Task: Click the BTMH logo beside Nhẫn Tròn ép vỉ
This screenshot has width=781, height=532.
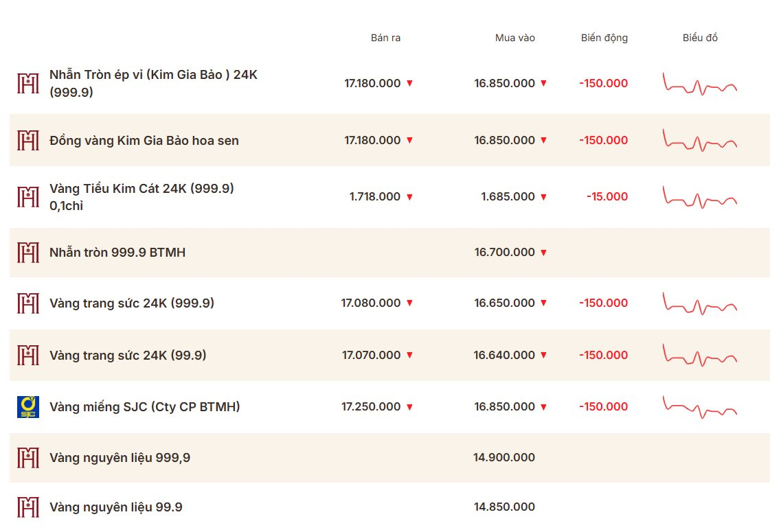Action: tap(28, 84)
